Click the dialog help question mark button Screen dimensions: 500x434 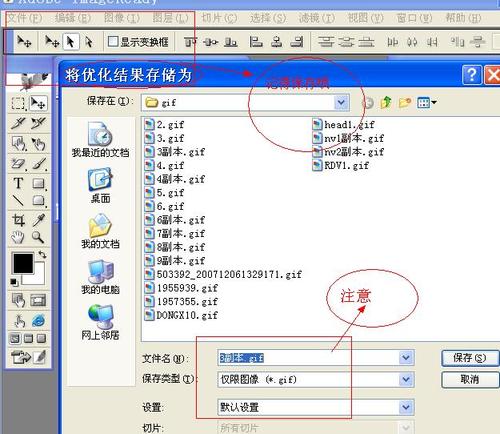472,75
